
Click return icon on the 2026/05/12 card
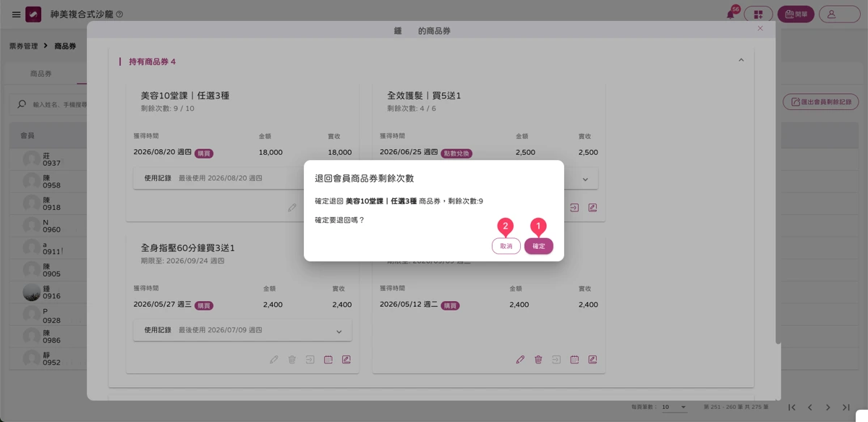pyautogui.click(x=556, y=360)
